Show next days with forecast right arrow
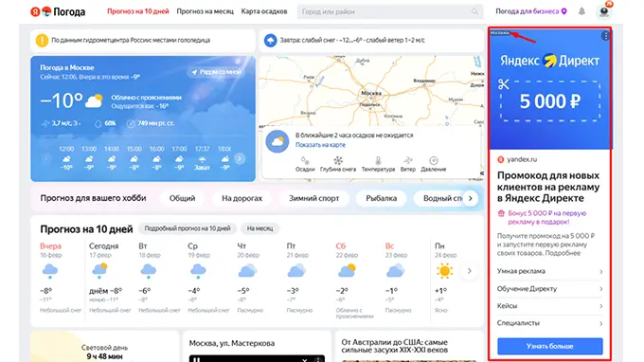The image size is (644, 362). pyautogui.click(x=469, y=271)
